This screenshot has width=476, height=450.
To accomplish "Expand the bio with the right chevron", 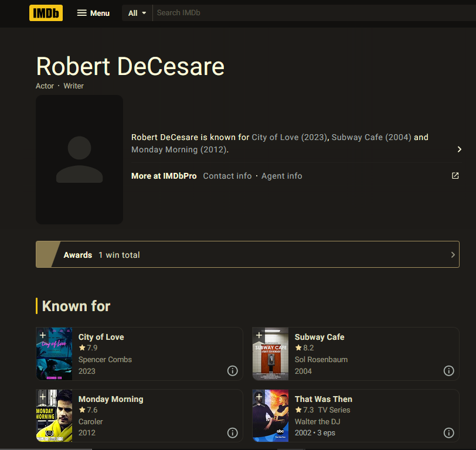I will [460, 149].
